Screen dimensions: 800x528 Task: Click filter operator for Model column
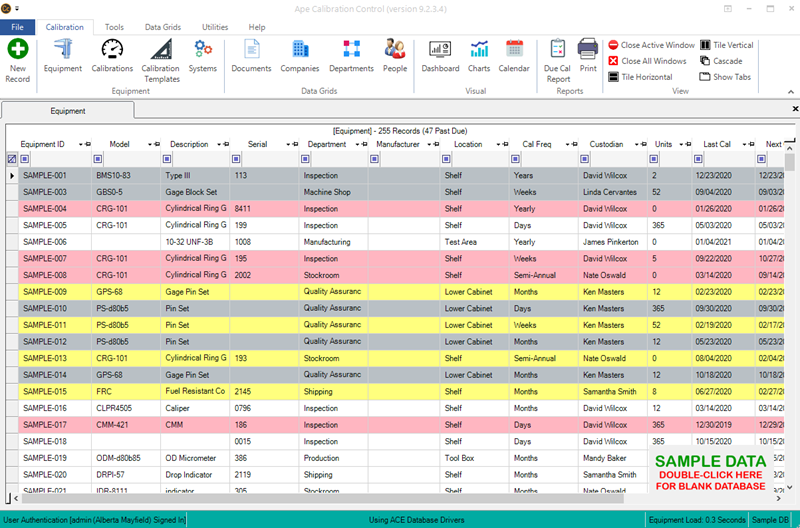pos(98,159)
